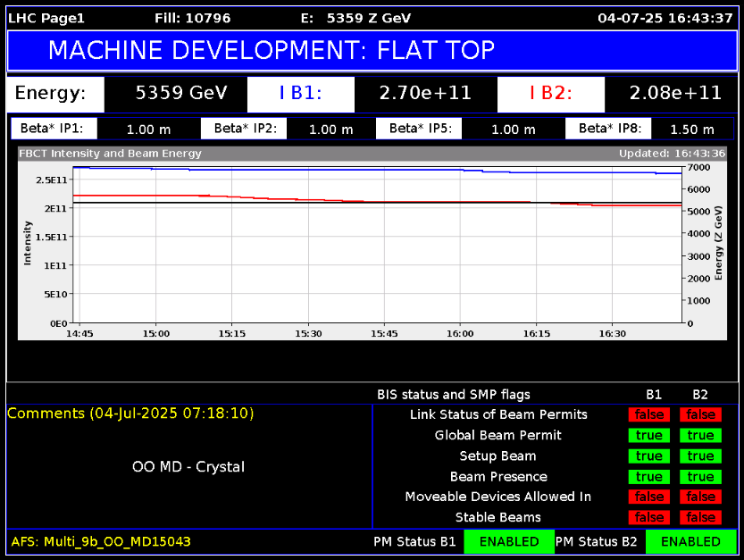
Task: Click B2 true flag for Setup Beam
Action: pos(700,456)
